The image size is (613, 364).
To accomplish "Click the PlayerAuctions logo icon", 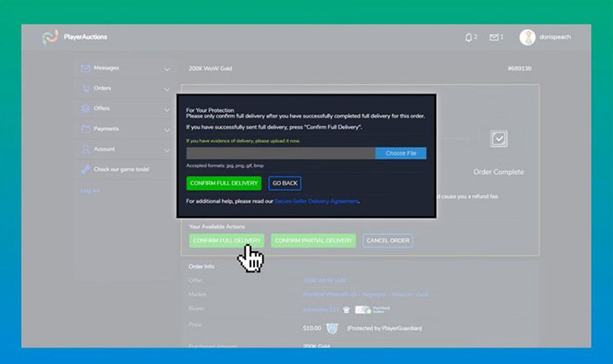I will point(50,38).
